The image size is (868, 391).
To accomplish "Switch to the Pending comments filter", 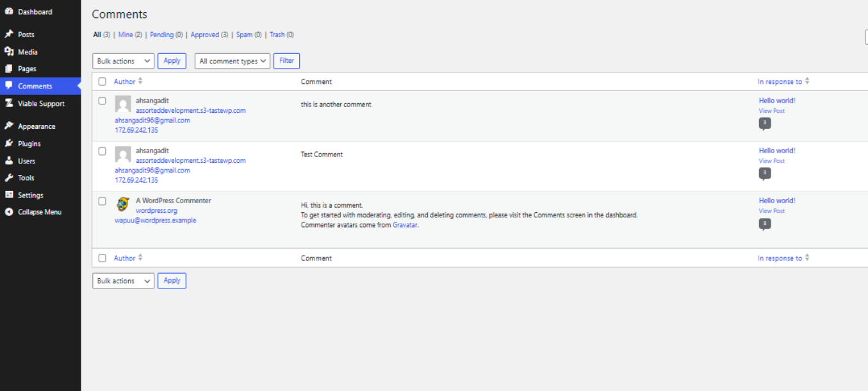I will (x=161, y=35).
